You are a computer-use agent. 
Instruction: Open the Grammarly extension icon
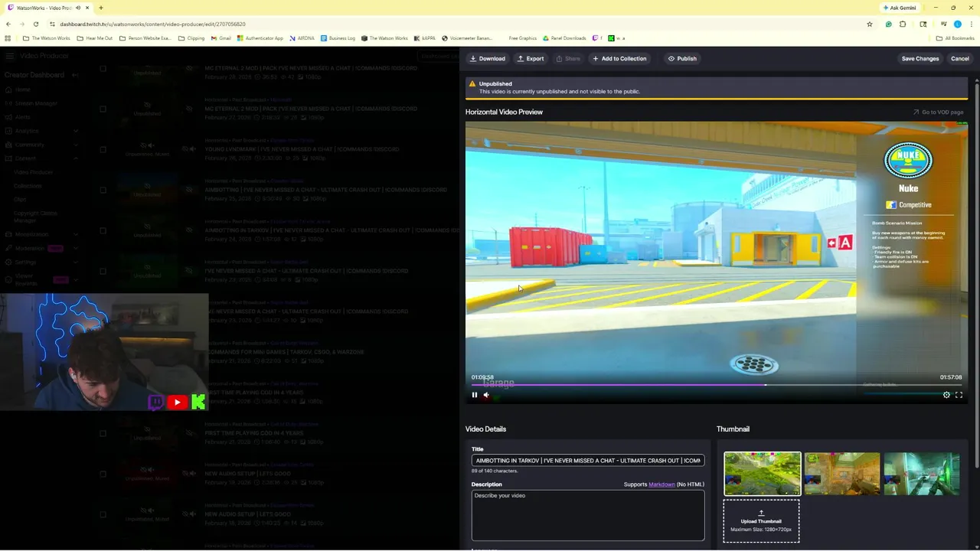(888, 24)
